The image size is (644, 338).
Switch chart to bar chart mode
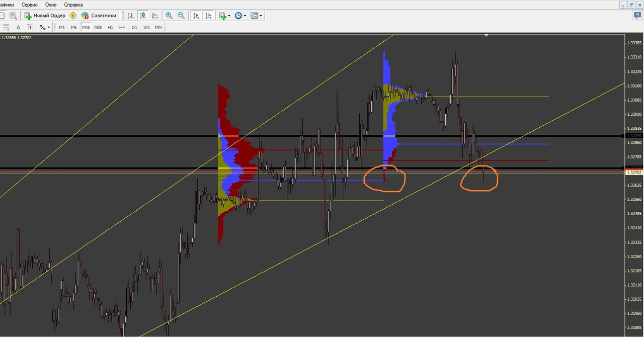tap(131, 16)
